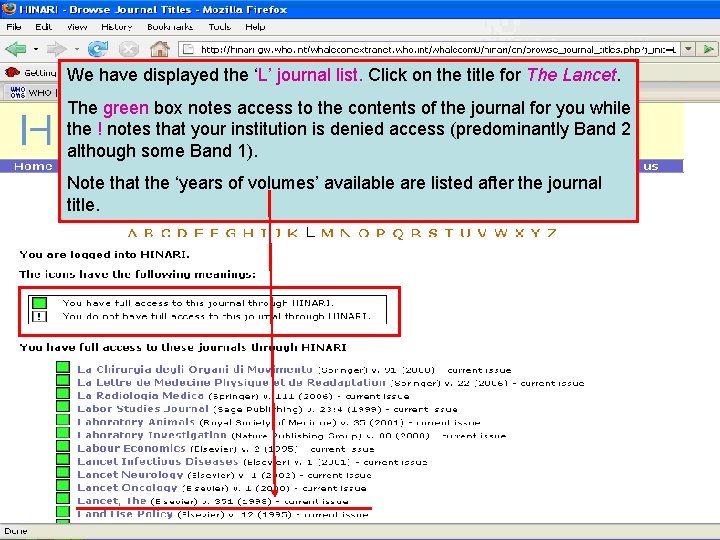Open the back history dropdown arrow
The width and height of the screenshot is (720, 540).
pos(36,49)
